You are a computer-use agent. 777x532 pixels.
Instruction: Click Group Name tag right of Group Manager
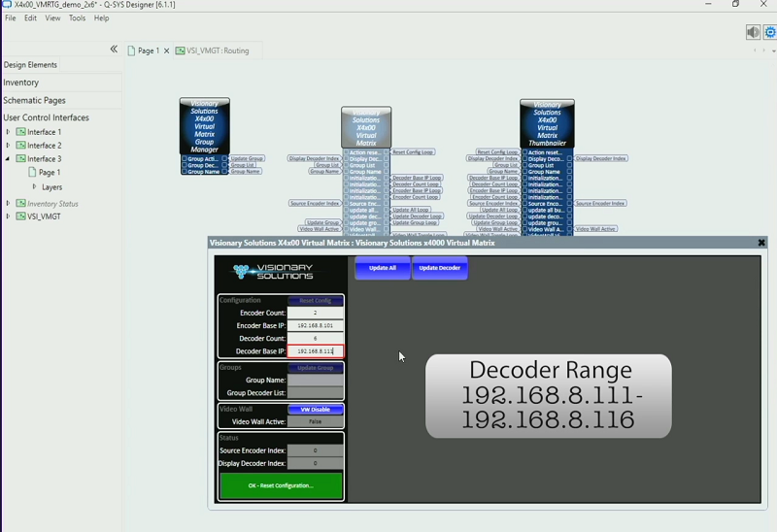246,171
